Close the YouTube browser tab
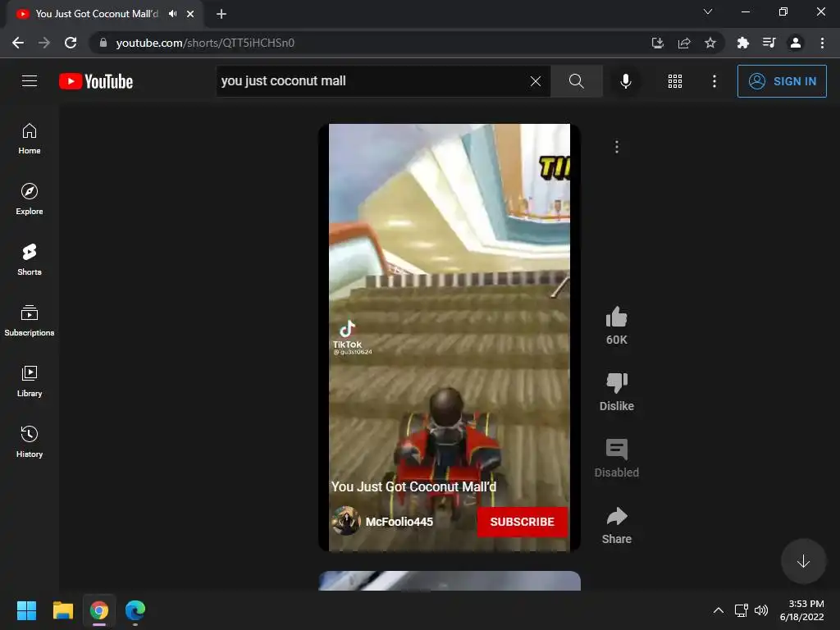Image resolution: width=840 pixels, height=630 pixels. point(190,14)
